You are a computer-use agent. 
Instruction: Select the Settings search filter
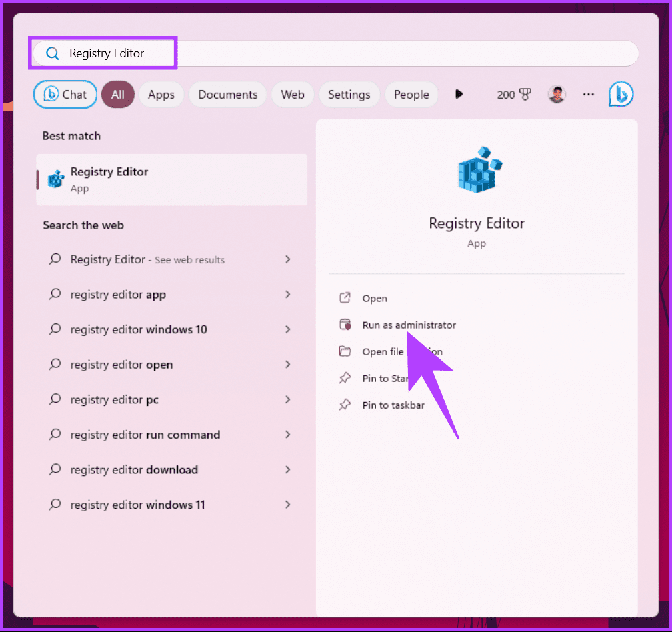[349, 94]
